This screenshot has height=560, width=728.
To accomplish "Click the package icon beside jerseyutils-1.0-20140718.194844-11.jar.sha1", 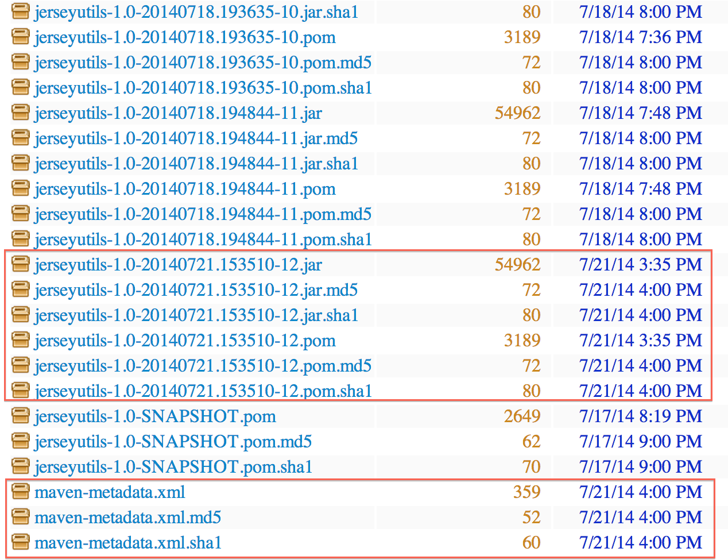I will [21, 164].
